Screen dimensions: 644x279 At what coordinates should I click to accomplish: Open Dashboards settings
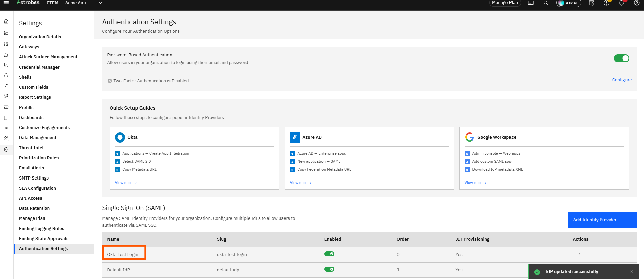tap(31, 118)
